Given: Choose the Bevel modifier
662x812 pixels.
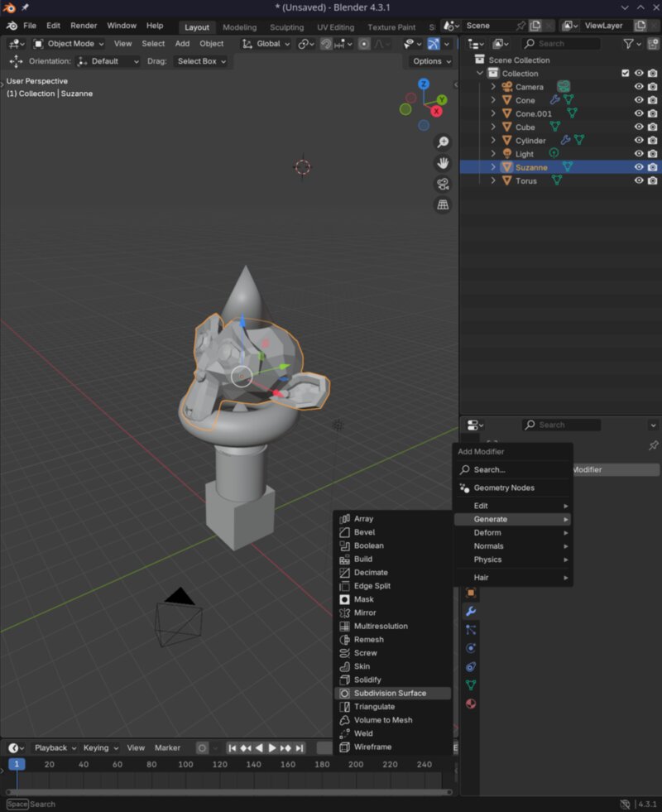Looking at the screenshot, I should click(392, 532).
